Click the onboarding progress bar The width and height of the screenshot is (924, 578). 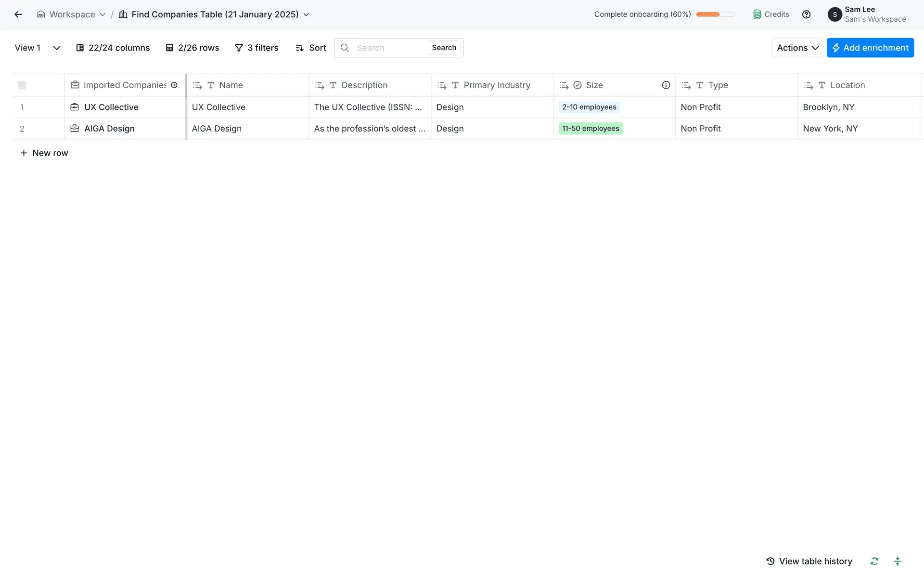(715, 14)
